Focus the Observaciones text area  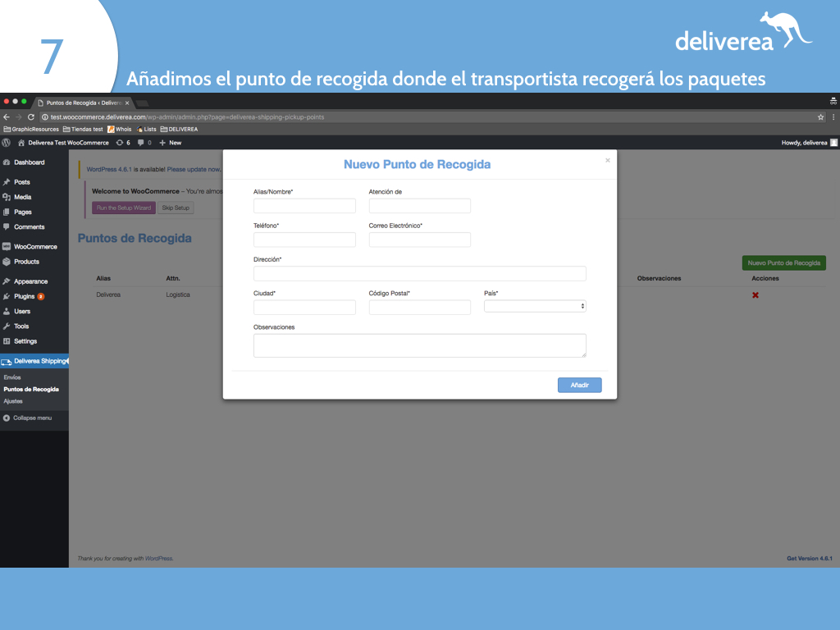coord(419,345)
